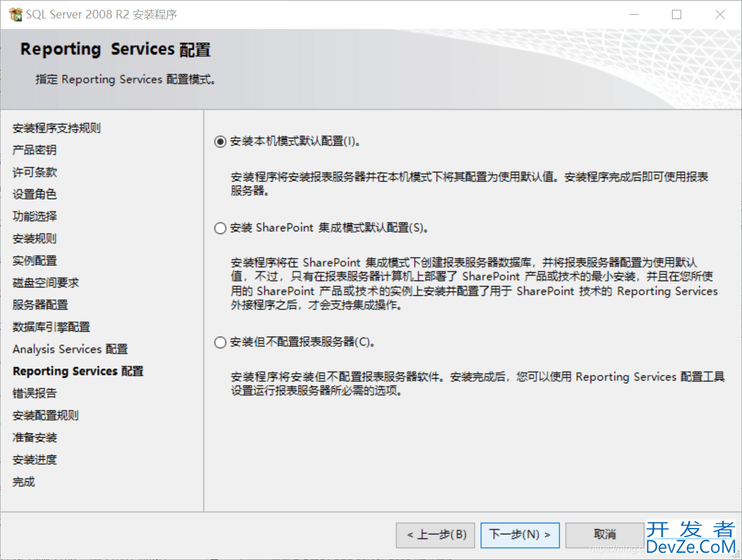Click the 指定 Reporting Services 配置模式 subtitle
The image size is (742, 560).
click(125, 80)
